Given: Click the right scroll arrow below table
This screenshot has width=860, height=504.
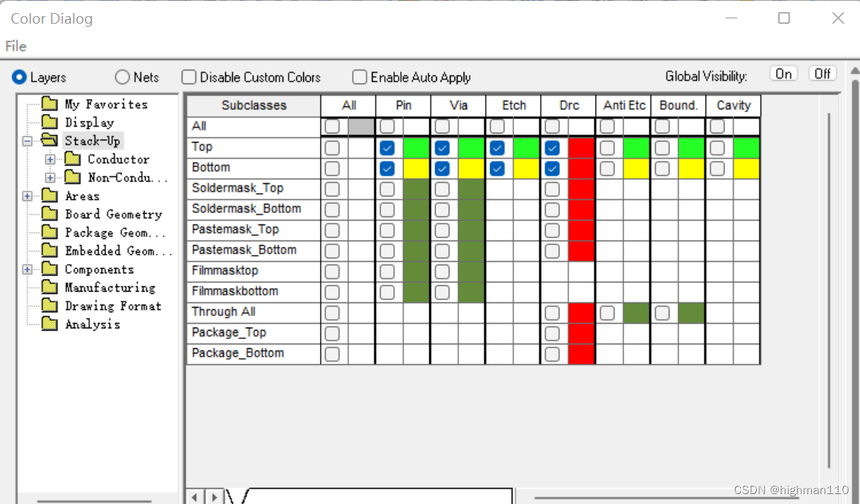Looking at the screenshot, I should click(x=215, y=497).
